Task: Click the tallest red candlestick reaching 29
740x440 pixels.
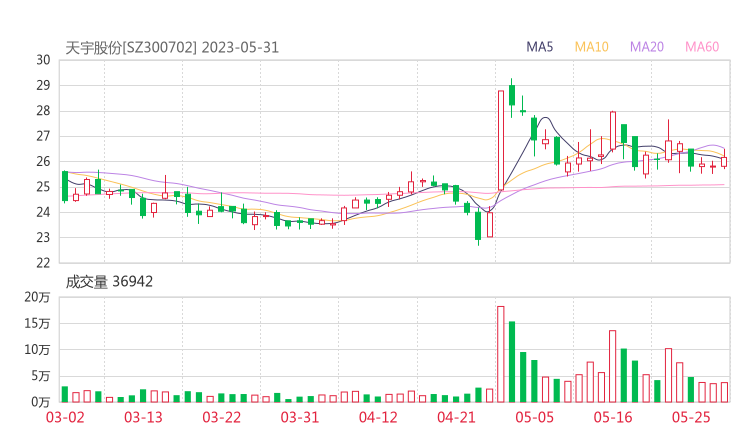Action: coord(501,140)
